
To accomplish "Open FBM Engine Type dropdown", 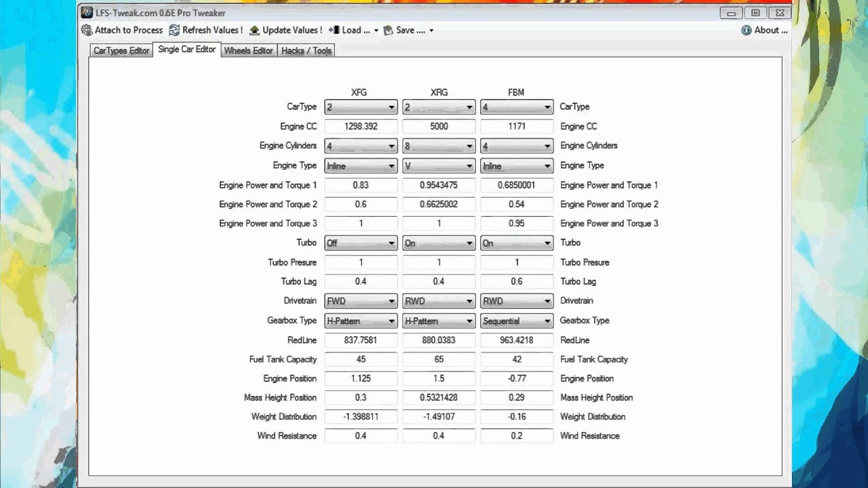I will tap(517, 166).
